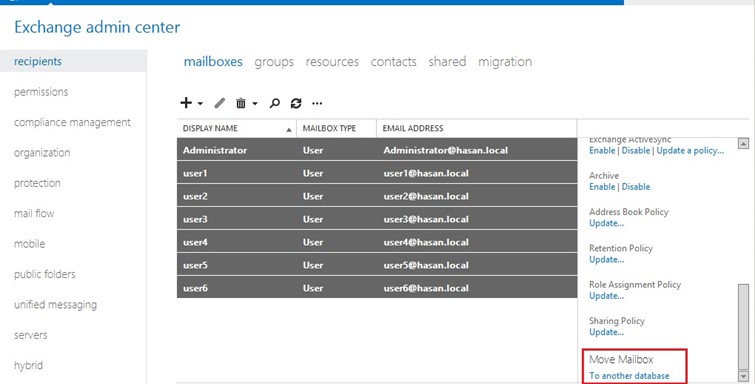The height and width of the screenshot is (384, 755).
Task: Click the Exchange admin center title
Action: (x=97, y=27)
